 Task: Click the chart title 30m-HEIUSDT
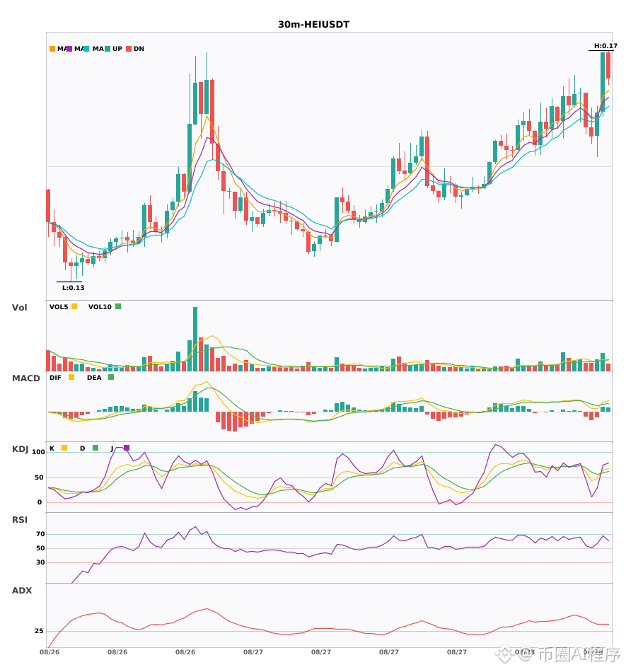coord(313,25)
